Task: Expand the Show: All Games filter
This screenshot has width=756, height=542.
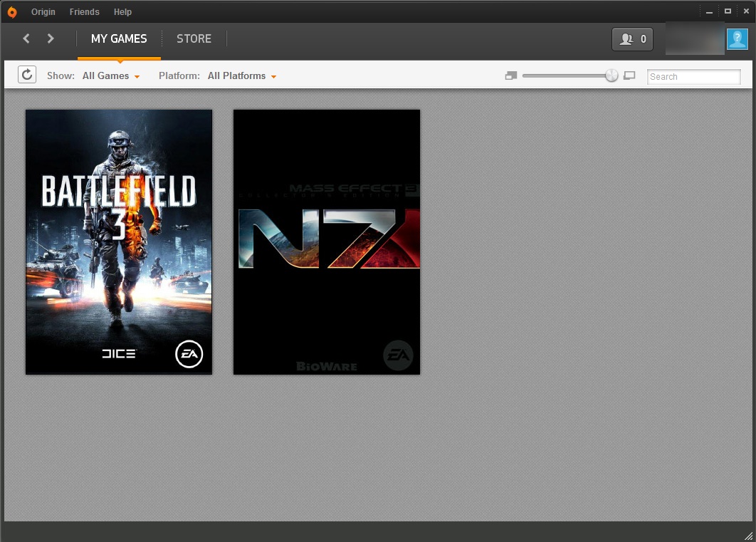Action: [x=112, y=75]
